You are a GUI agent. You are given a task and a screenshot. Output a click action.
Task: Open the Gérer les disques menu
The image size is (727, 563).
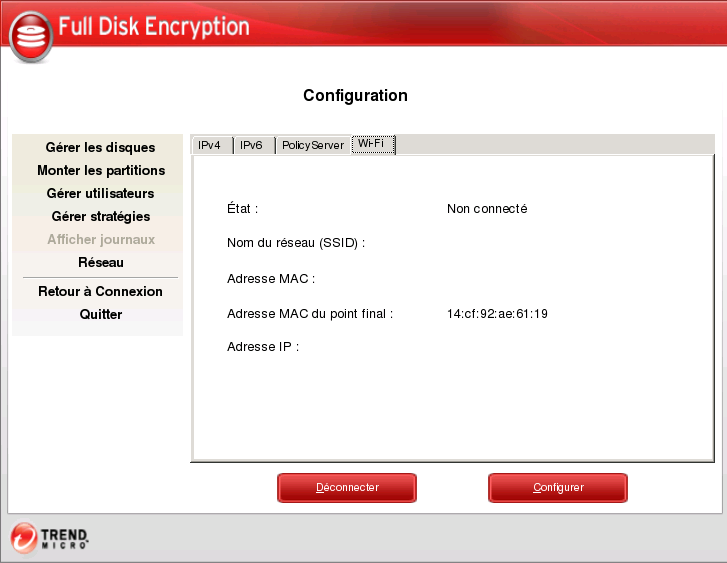(x=100, y=148)
